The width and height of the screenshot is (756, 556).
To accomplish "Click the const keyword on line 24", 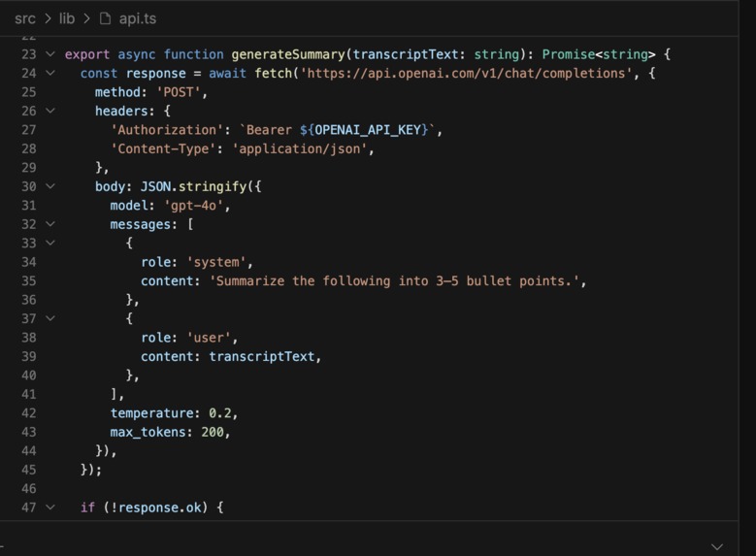I will pyautogui.click(x=99, y=74).
